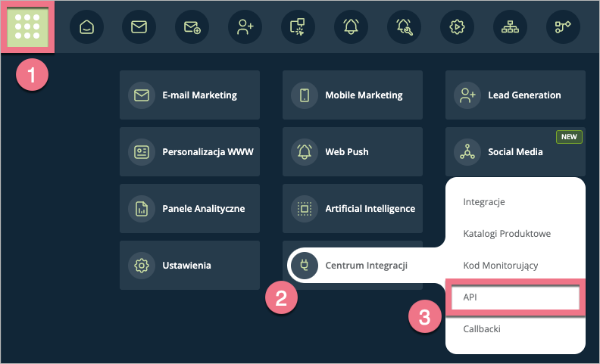
Task: Open the gear with play automation icon
Action: 457,26
